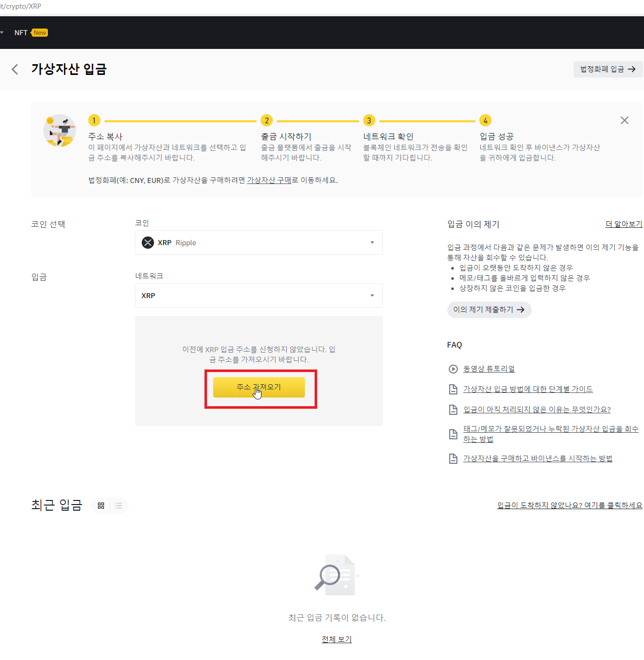Open the XRP network dropdown
Image resolution: width=644 pixels, height=660 pixels.
pos(259,296)
